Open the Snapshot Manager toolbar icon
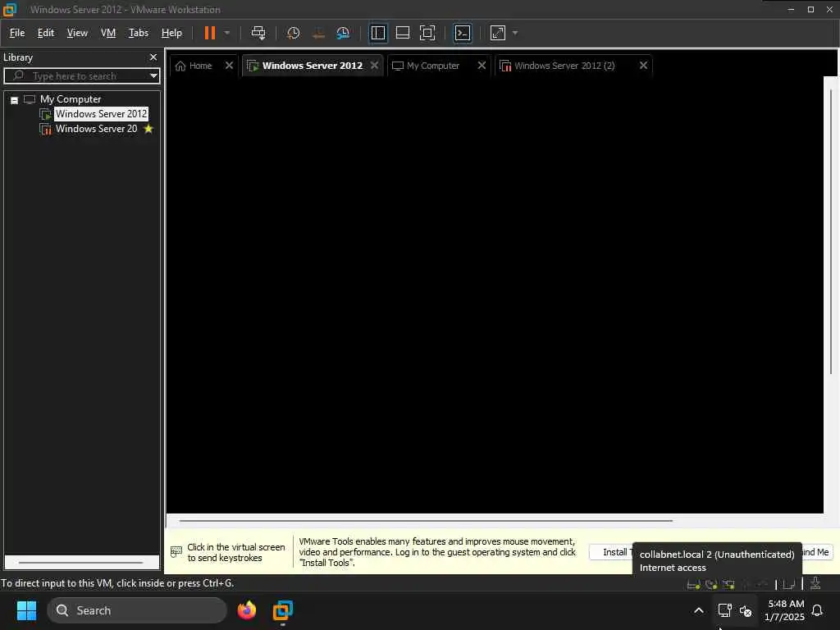Image resolution: width=840 pixels, height=630 pixels. (x=343, y=33)
